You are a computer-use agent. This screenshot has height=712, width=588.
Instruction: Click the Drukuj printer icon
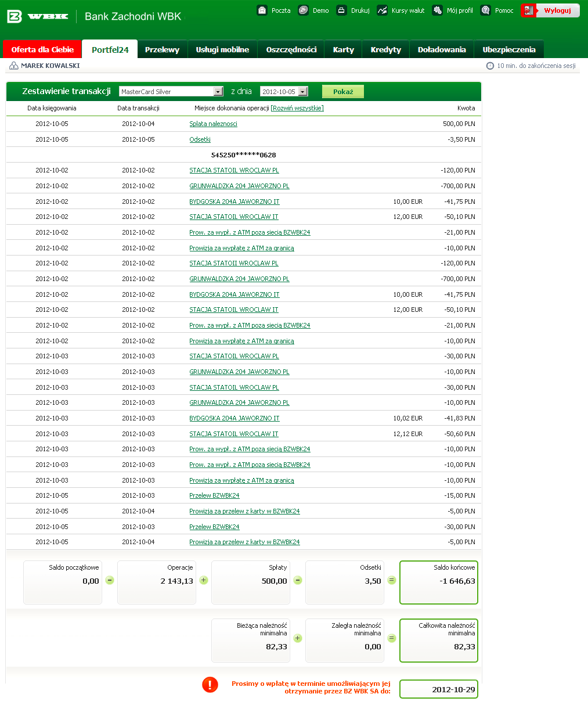[342, 10]
